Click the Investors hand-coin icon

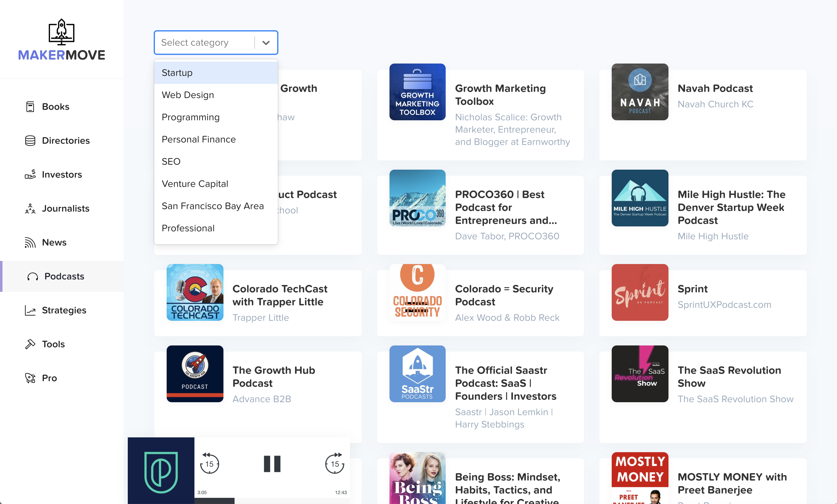click(30, 175)
